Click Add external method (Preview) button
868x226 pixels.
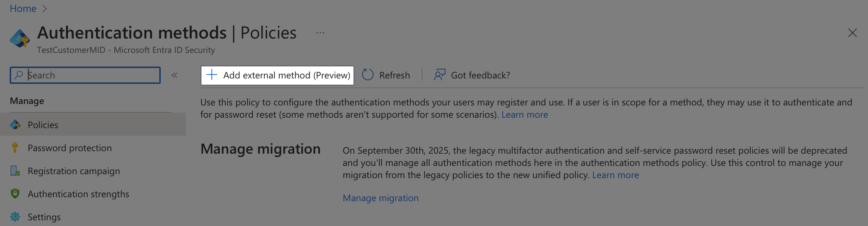point(277,75)
